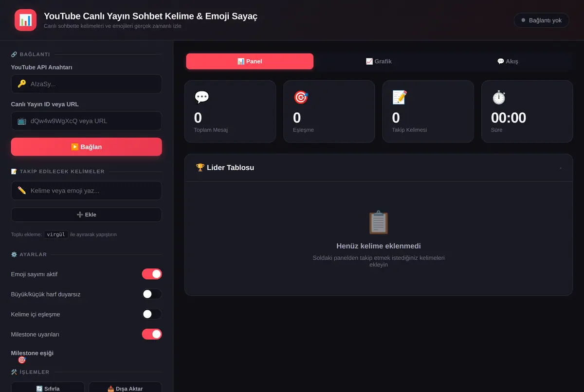Image resolution: width=584 pixels, height=392 pixels.
Task: Enable Büyük/küçük harf duyarsız switch
Action: point(152,294)
